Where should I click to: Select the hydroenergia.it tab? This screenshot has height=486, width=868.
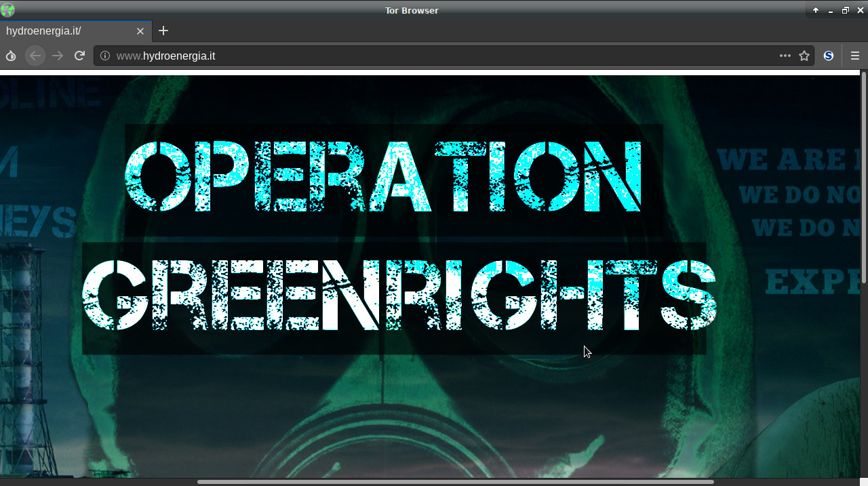pyautogui.click(x=76, y=31)
